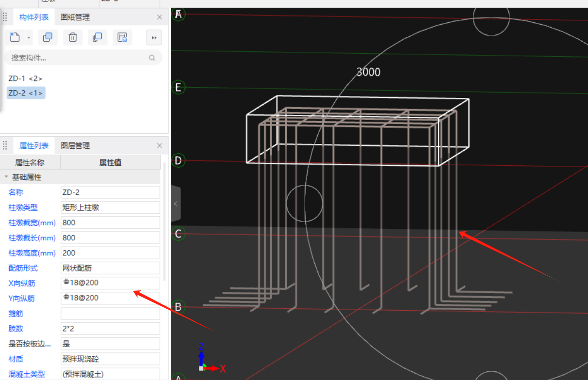Click the magnifier icon in component search
Image resolution: width=588 pixels, height=380 pixels.
[152, 58]
